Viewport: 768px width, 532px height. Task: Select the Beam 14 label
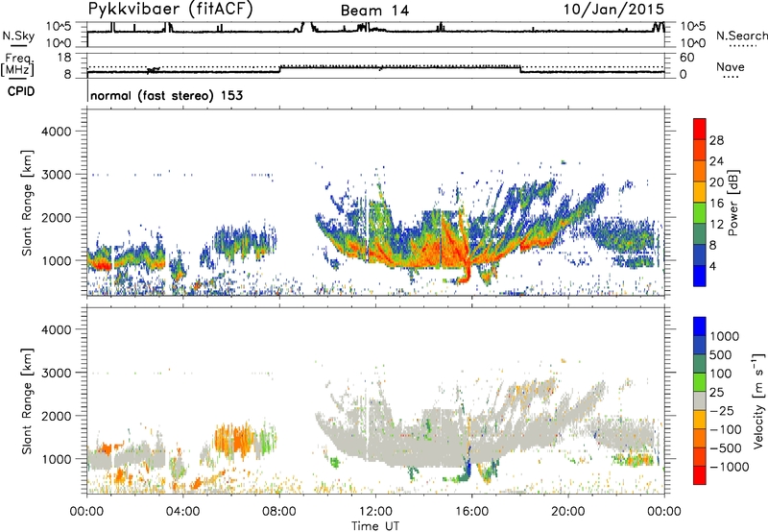pos(374,11)
